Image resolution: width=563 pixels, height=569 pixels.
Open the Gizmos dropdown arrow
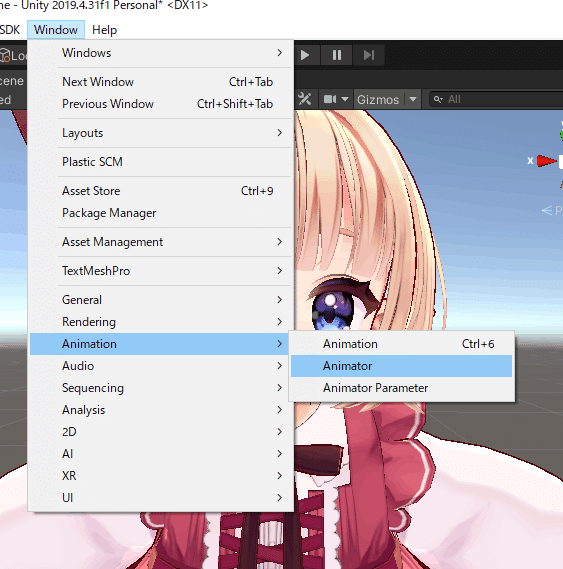click(x=413, y=99)
